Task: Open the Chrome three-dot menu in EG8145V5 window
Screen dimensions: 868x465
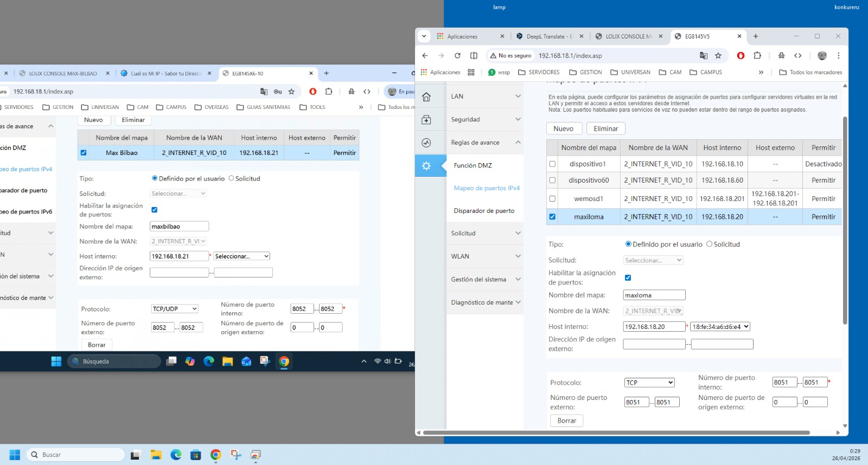Action: click(x=838, y=55)
